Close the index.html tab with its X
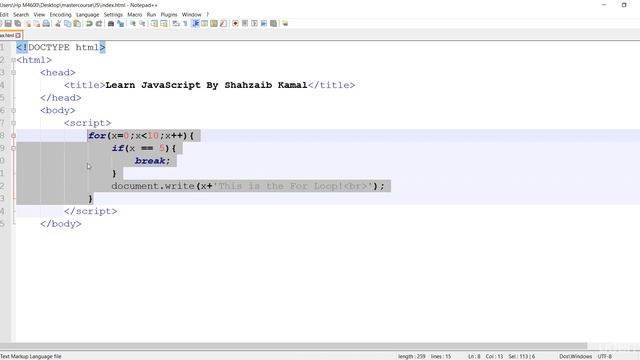Image resolution: width=640 pixels, height=360 pixels. click(18, 36)
